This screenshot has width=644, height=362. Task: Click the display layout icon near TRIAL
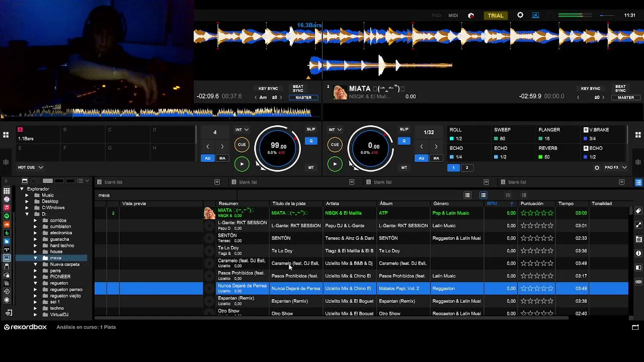[536, 16]
